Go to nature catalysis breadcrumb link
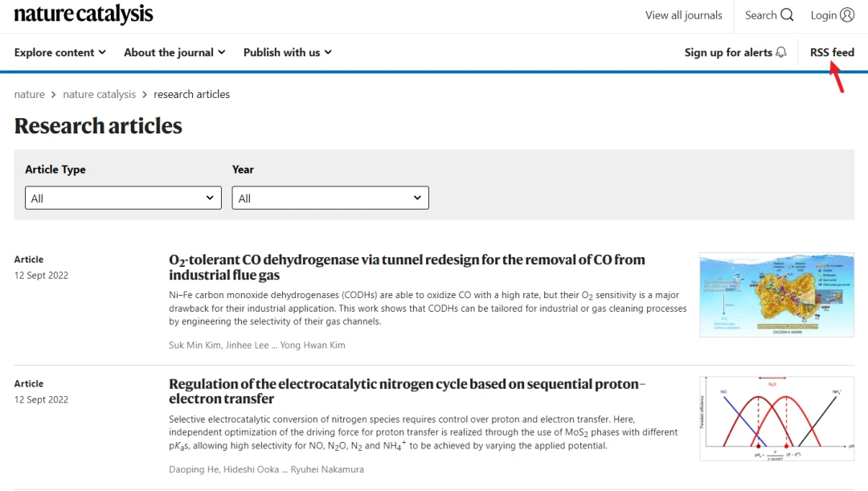The width and height of the screenshot is (868, 491). coord(99,94)
